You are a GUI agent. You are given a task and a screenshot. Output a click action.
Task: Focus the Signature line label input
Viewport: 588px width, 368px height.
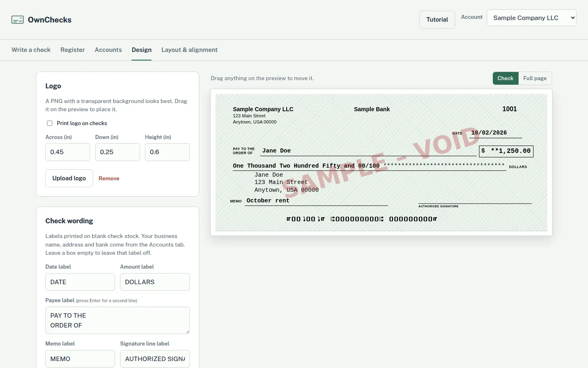point(155,359)
